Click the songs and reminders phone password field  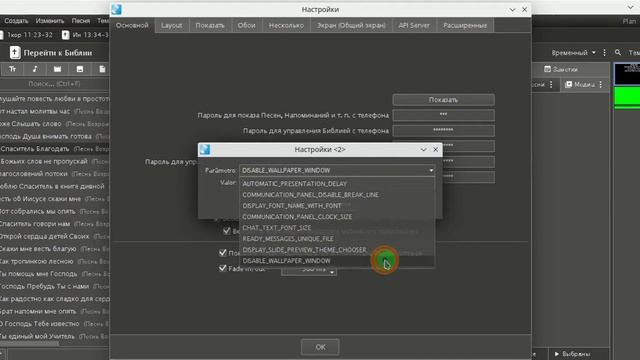(x=443, y=115)
